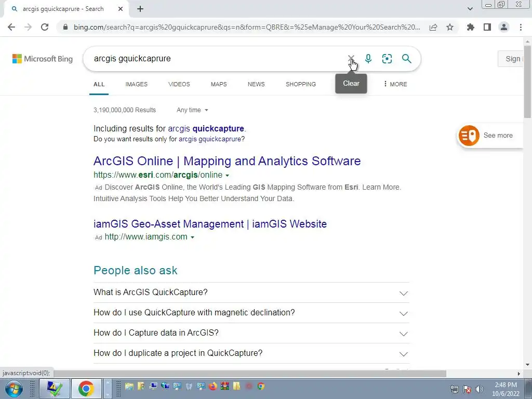
Task: Open ArcGIS Online Mapping and Analytics link
Action: coord(227,161)
